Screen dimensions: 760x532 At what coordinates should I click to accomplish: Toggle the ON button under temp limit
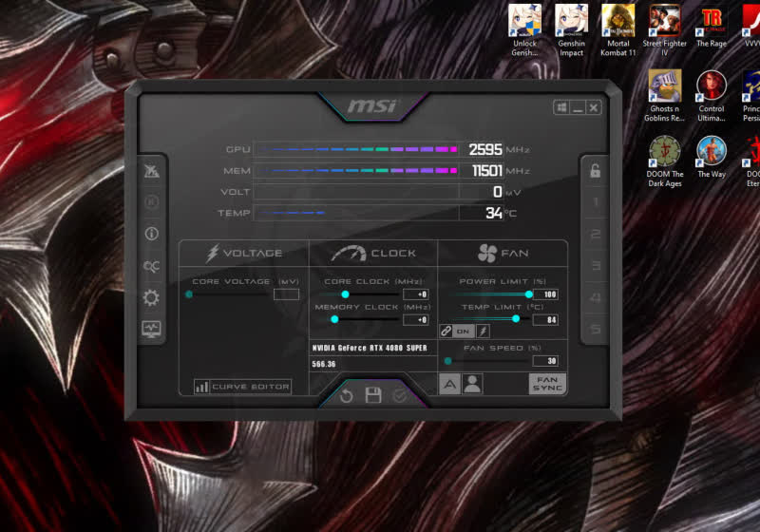(464, 332)
